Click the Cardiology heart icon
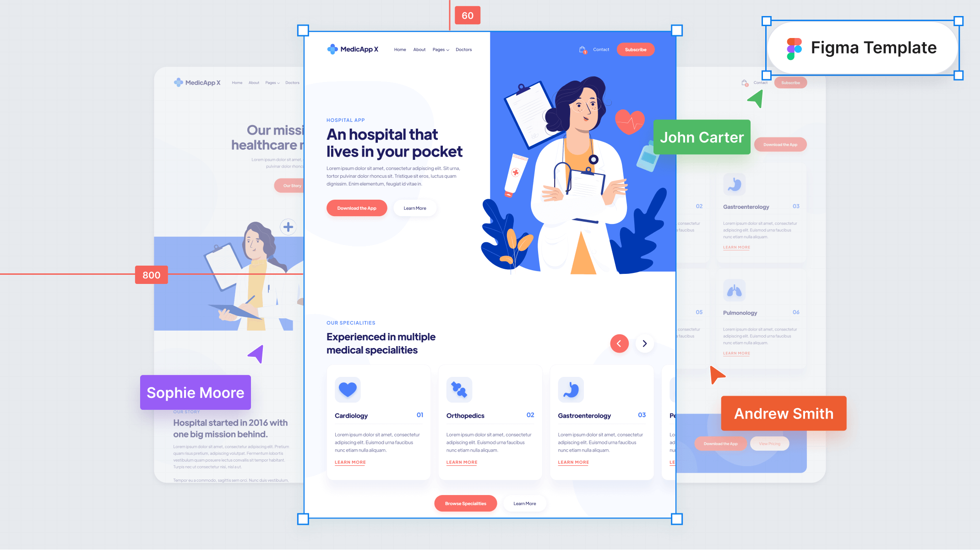Viewport: 980px width, 550px height. point(347,389)
